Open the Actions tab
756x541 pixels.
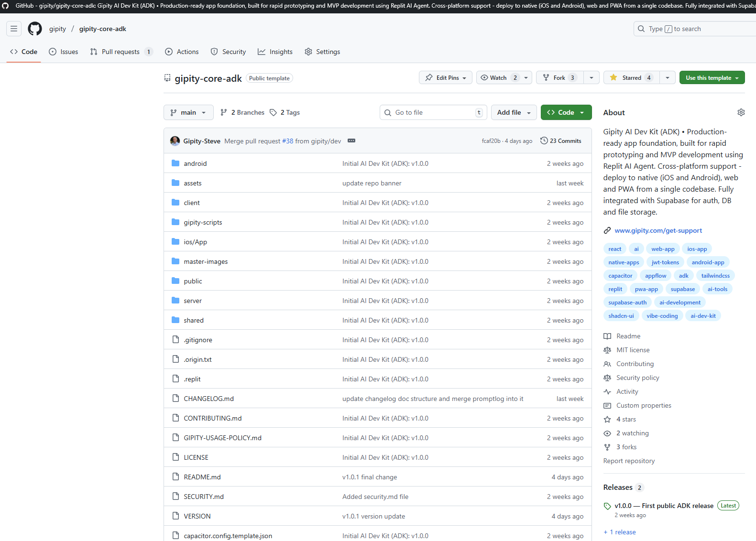(182, 52)
